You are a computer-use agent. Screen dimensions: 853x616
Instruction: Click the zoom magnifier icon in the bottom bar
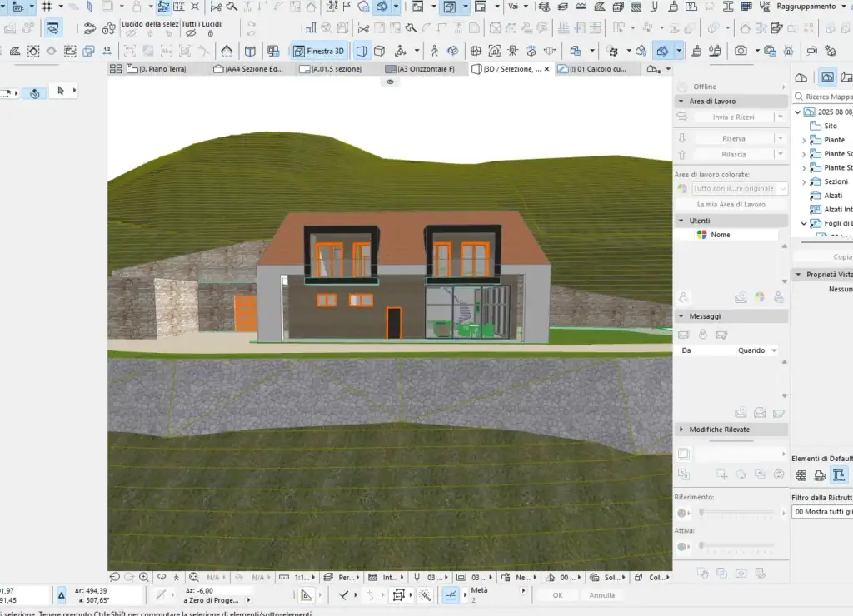(142, 576)
